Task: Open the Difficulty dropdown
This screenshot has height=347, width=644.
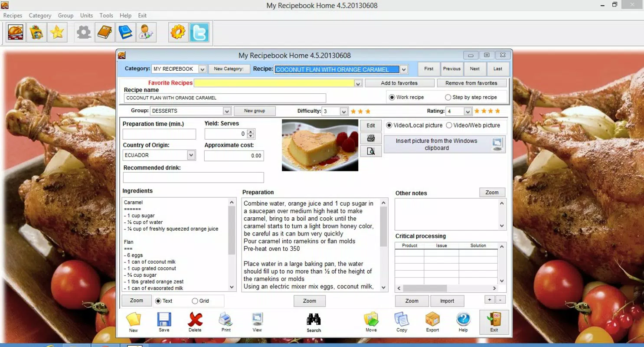Action: [343, 111]
